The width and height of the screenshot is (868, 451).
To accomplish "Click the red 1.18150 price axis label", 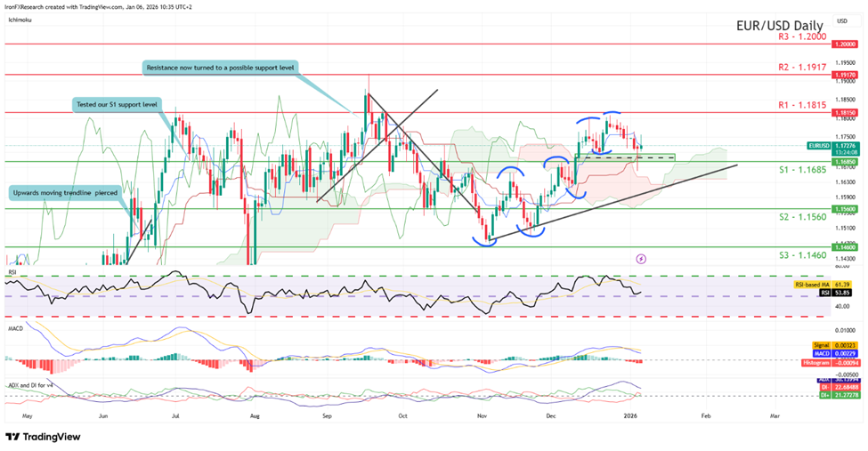I will (x=843, y=113).
